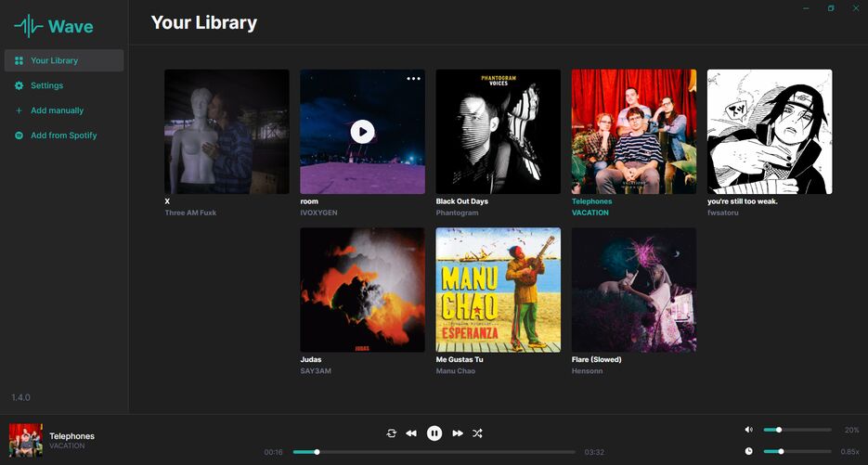Click the IVOXYGEN artist name
The width and height of the screenshot is (868, 465).
point(318,213)
